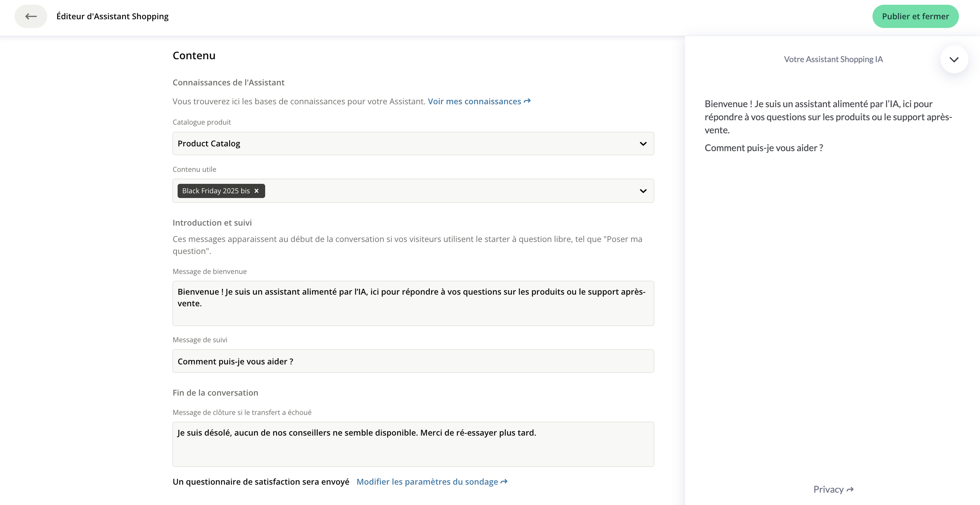
Task: Open Voir mes connaissances link
Action: click(474, 101)
